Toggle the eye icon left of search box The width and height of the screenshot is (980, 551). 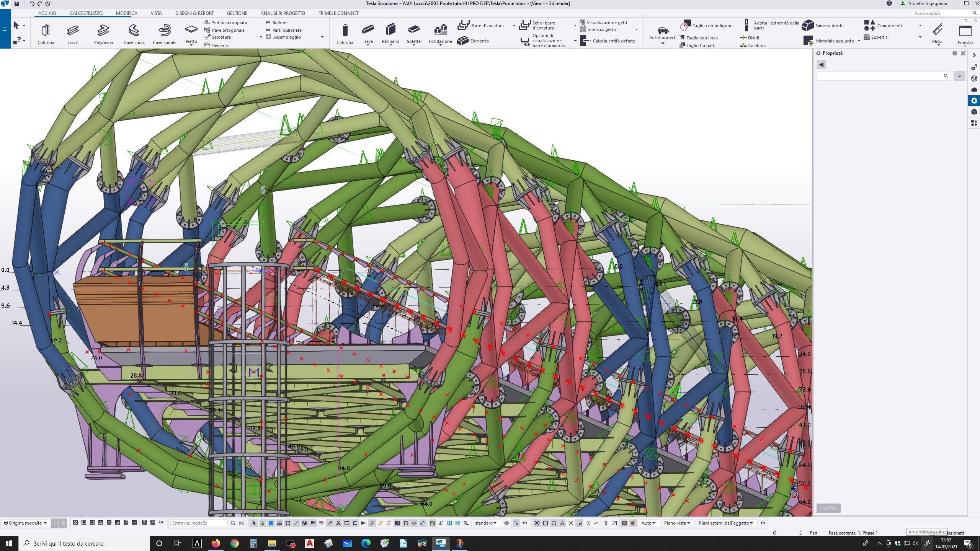click(x=161, y=522)
